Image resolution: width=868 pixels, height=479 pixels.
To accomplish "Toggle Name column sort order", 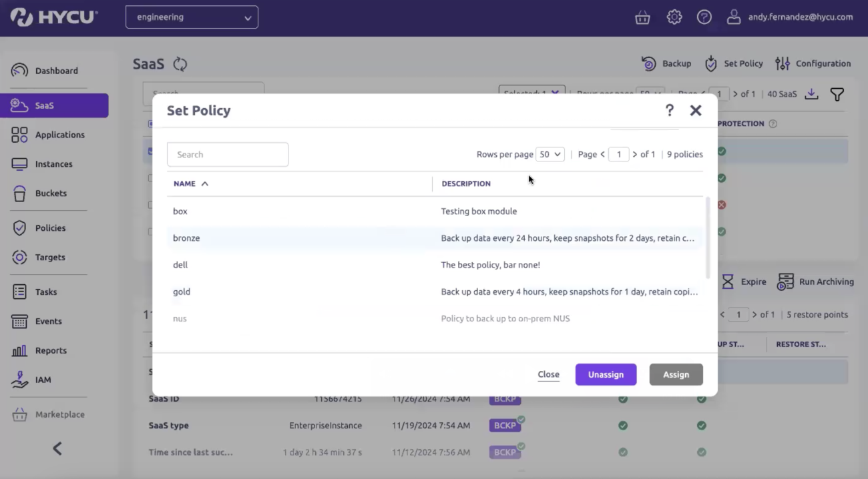I will (204, 183).
